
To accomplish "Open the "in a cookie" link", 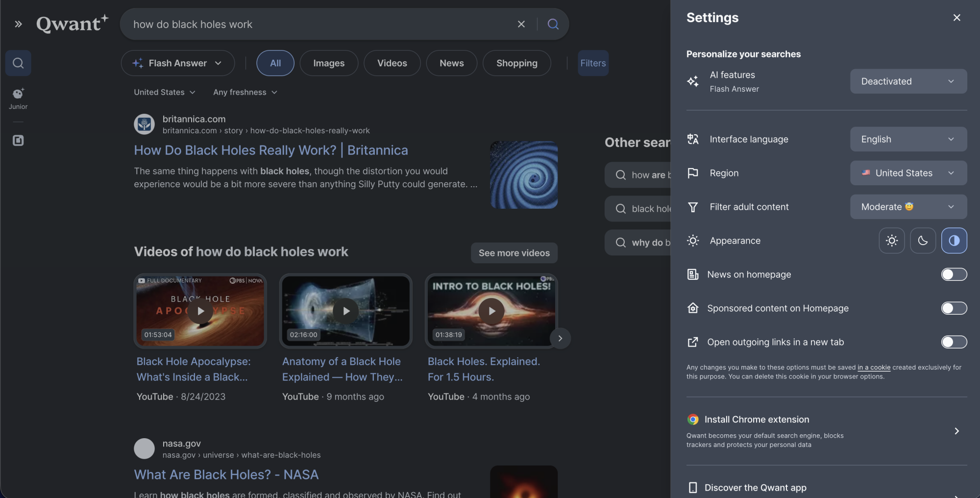I will click(874, 368).
